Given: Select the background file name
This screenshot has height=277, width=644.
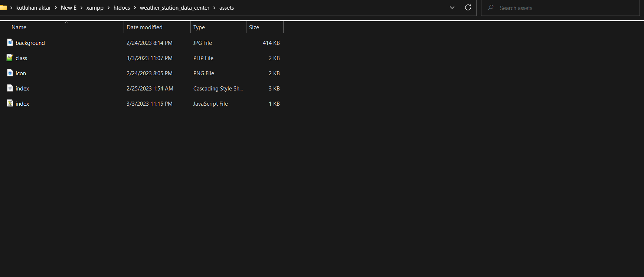Looking at the screenshot, I should tap(30, 43).
